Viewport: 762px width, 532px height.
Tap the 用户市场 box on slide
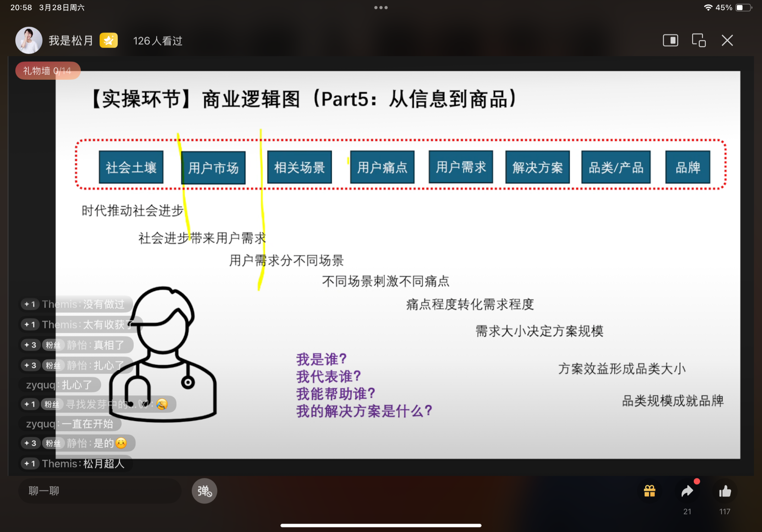[x=213, y=168]
